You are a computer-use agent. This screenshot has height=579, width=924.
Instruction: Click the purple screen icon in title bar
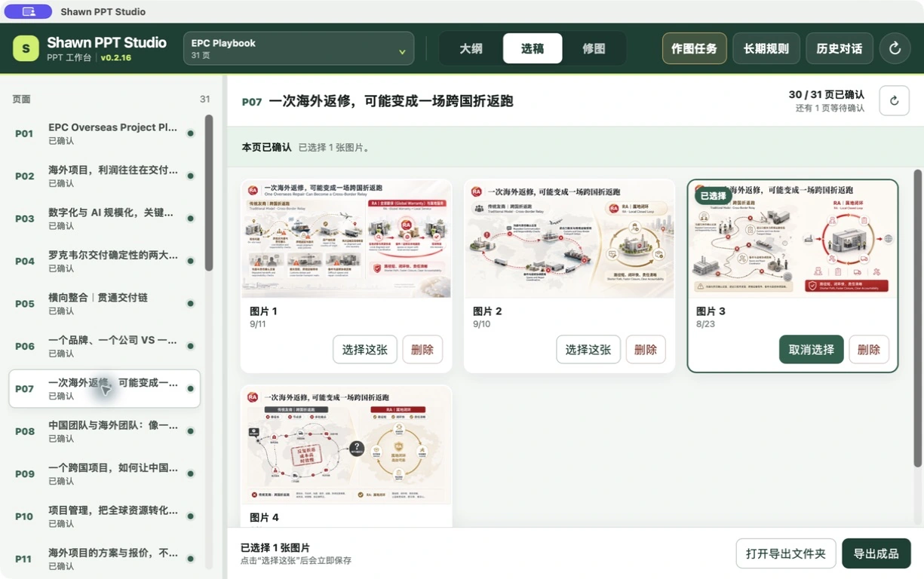point(28,11)
